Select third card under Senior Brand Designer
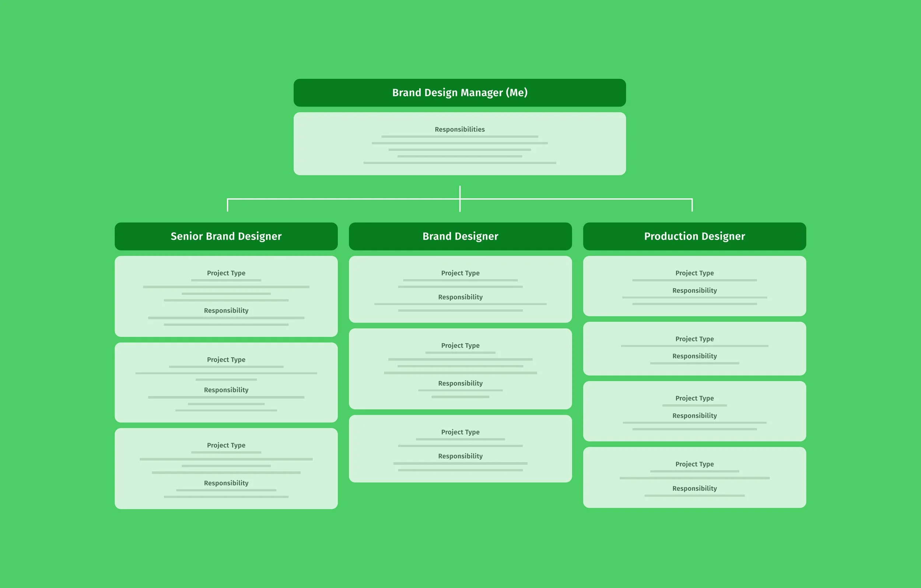Viewport: 921px width, 588px height. coord(226,469)
